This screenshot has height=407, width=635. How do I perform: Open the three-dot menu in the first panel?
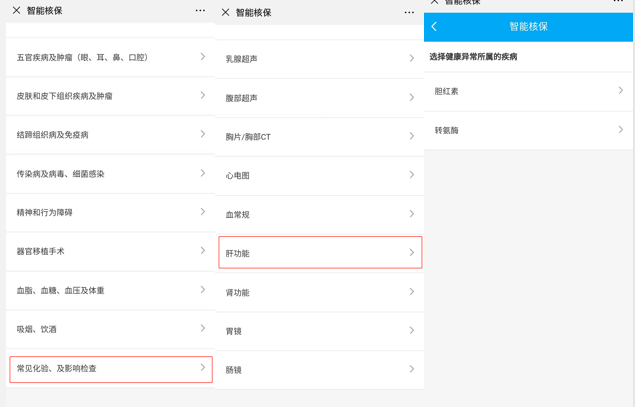200,11
